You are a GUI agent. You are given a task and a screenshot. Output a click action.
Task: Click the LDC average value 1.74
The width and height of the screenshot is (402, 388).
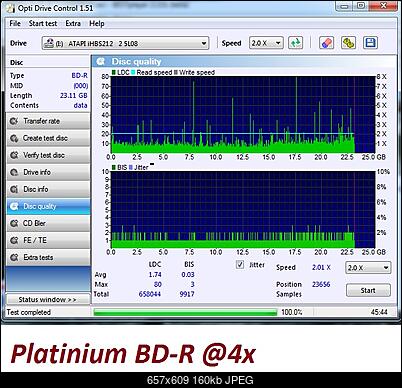[155, 275]
